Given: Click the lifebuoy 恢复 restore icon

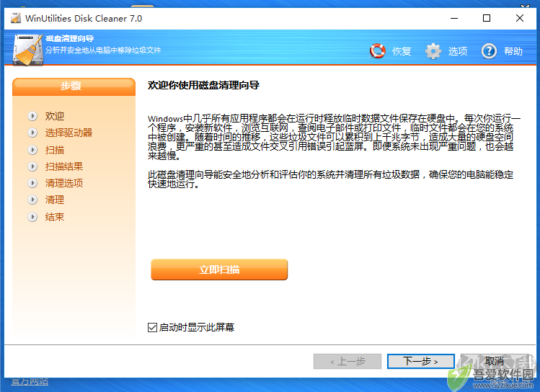Looking at the screenshot, I should 378,51.
